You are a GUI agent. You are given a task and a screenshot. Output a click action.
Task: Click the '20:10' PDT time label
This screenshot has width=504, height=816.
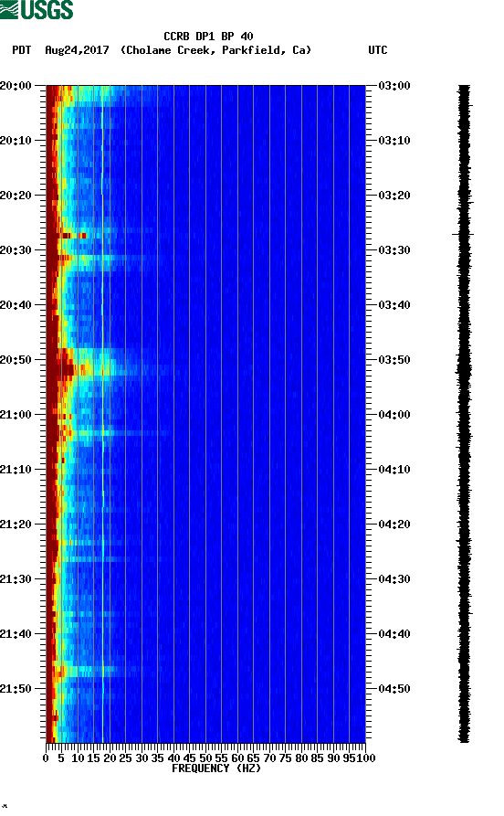(x=16, y=141)
